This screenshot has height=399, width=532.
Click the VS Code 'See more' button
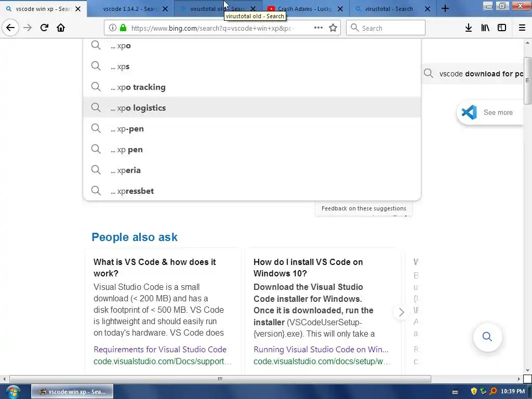(490, 112)
